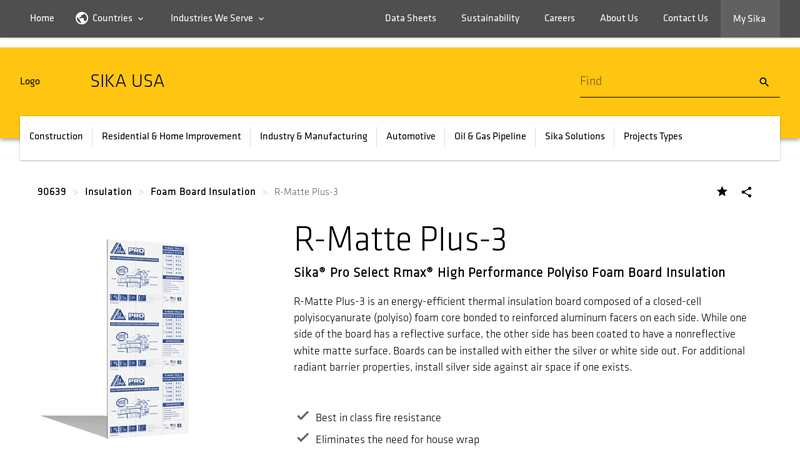Open the My Sika button
The image size is (800, 450).
pyautogui.click(x=749, y=18)
